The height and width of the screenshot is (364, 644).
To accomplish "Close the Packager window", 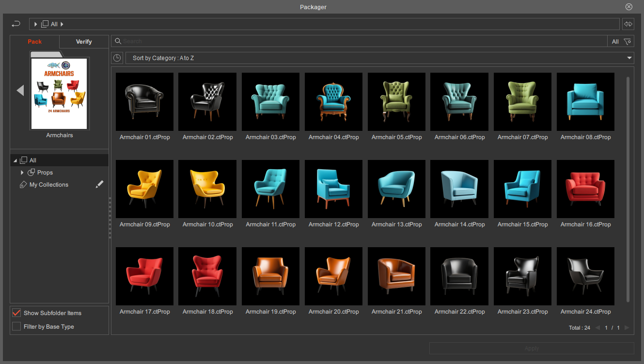I will click(x=629, y=7).
